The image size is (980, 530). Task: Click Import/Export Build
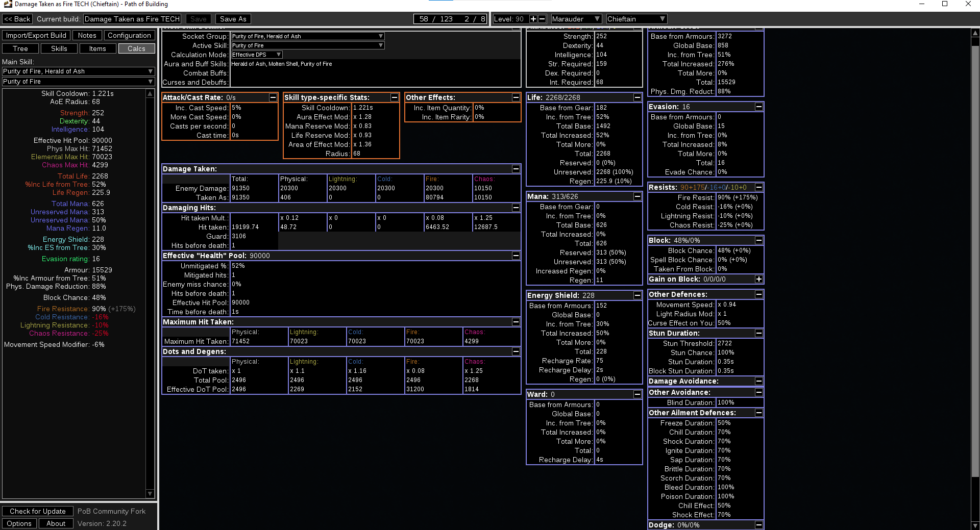point(36,35)
